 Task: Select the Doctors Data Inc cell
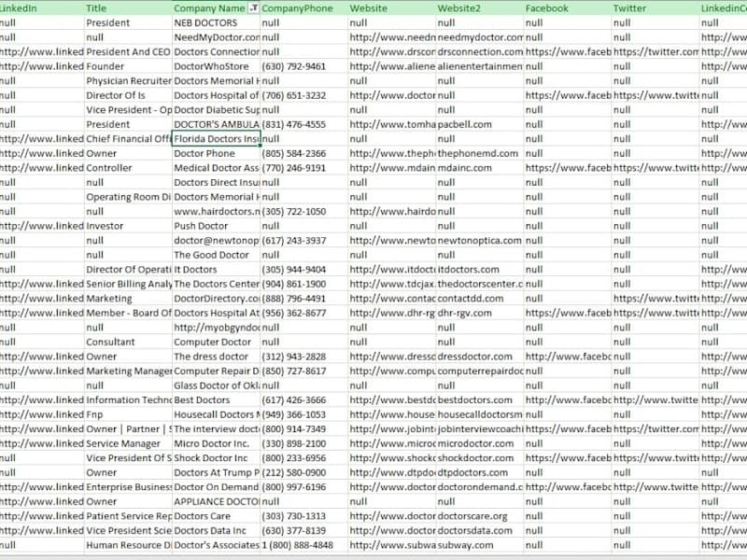coord(217,530)
